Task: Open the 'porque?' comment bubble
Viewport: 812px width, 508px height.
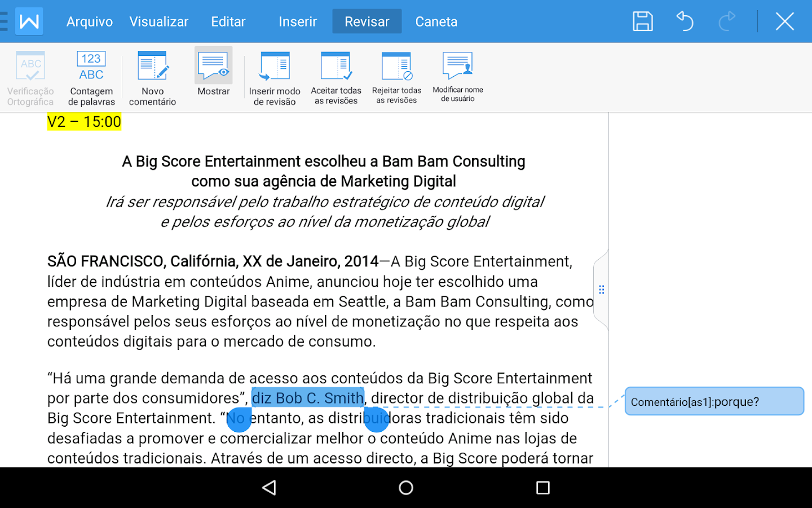Action: pyautogui.click(x=714, y=401)
